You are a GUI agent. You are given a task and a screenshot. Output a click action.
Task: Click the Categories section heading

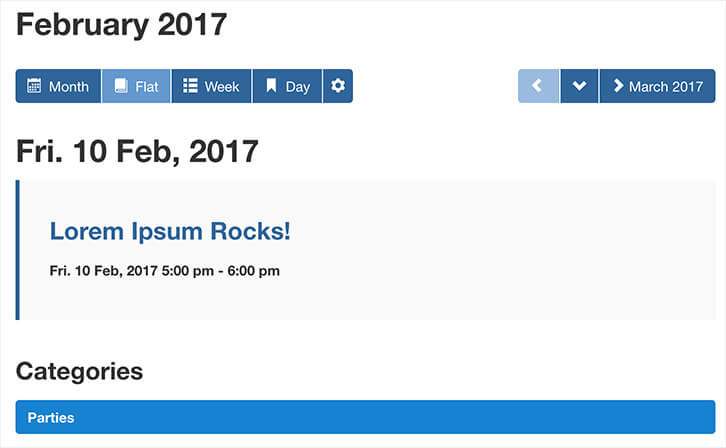(79, 371)
